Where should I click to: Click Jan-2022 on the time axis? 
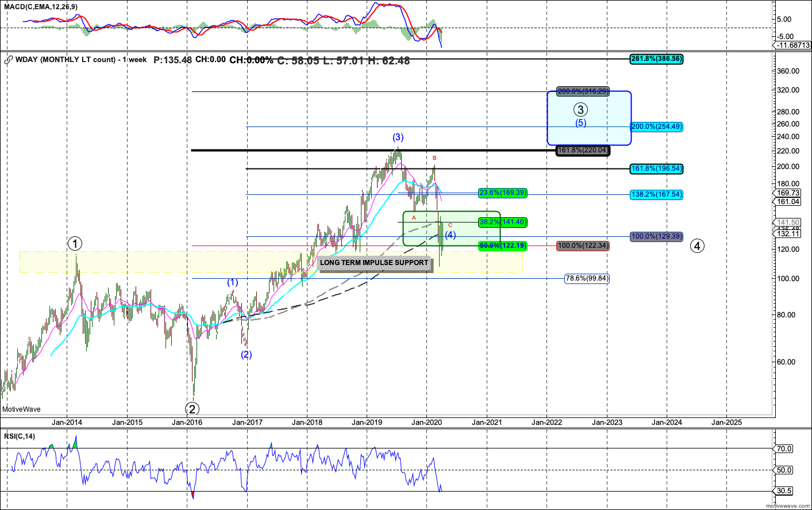click(x=547, y=422)
